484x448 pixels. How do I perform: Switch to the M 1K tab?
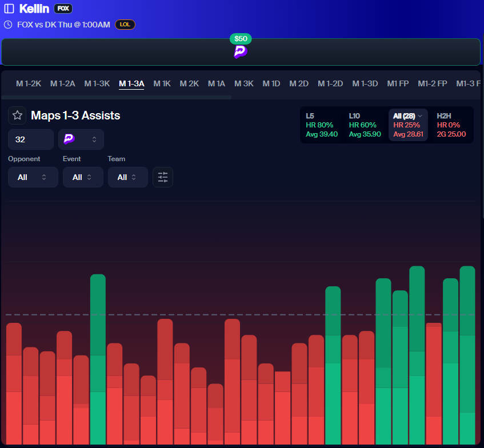(x=162, y=83)
